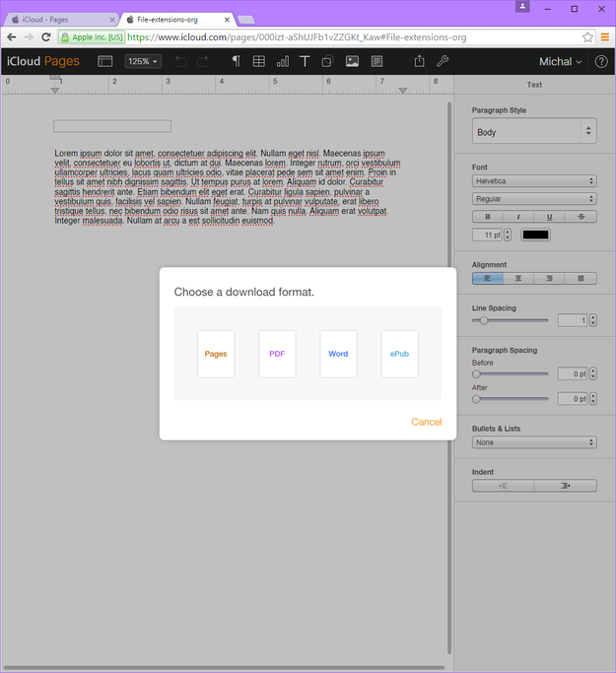
Task: Toggle Underline formatting button
Action: tap(549, 217)
